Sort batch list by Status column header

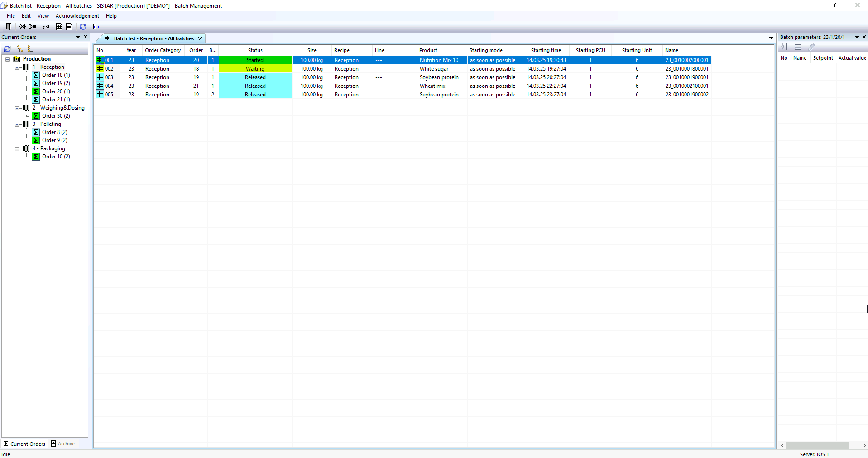tap(255, 50)
